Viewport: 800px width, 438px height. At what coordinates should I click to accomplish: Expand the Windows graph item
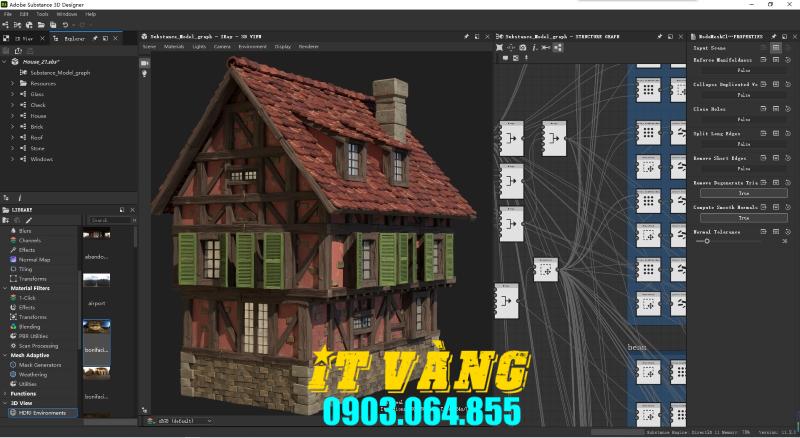[13, 159]
